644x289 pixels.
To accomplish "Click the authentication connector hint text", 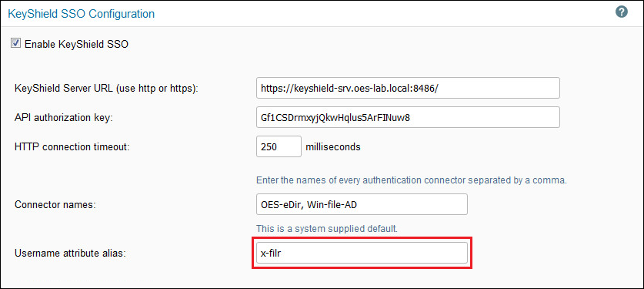I will [412, 180].
